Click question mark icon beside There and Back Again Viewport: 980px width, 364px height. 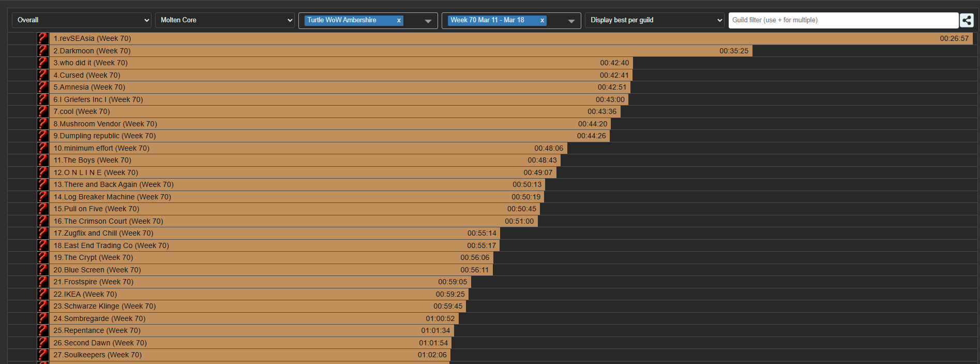coord(43,184)
